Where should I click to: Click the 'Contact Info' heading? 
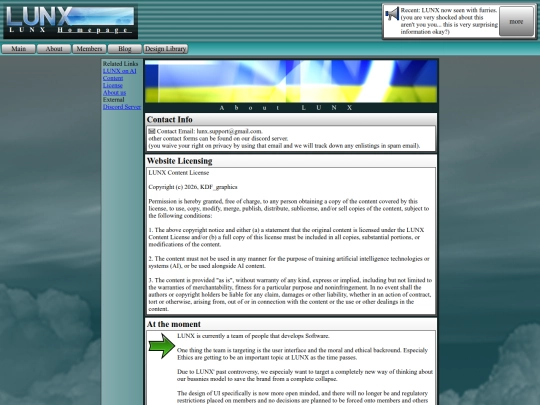169,120
